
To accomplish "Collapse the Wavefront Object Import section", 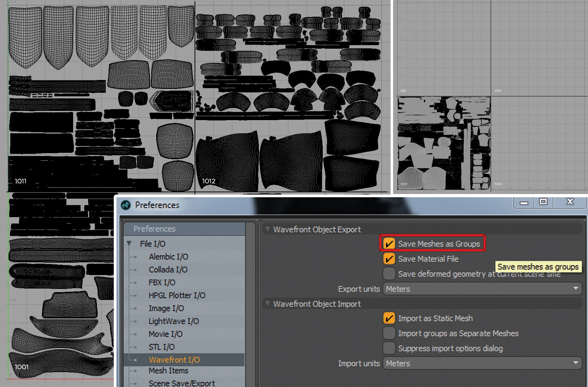I will tap(268, 304).
